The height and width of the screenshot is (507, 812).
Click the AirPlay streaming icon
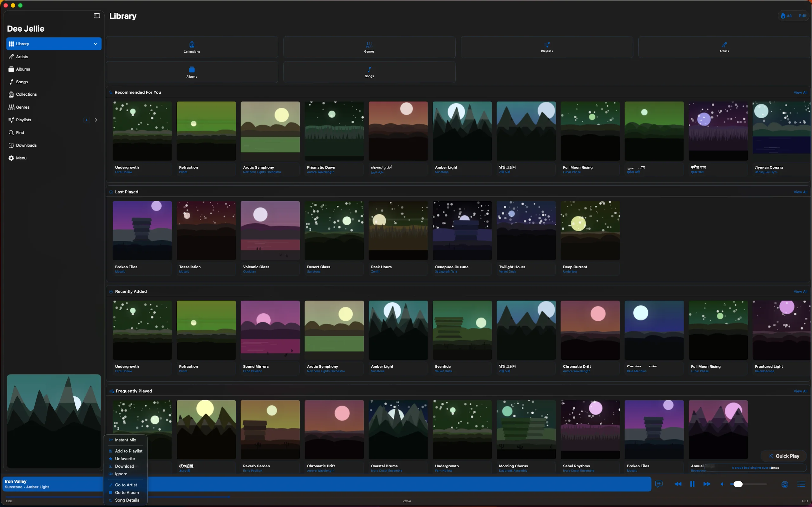pyautogui.click(x=785, y=484)
